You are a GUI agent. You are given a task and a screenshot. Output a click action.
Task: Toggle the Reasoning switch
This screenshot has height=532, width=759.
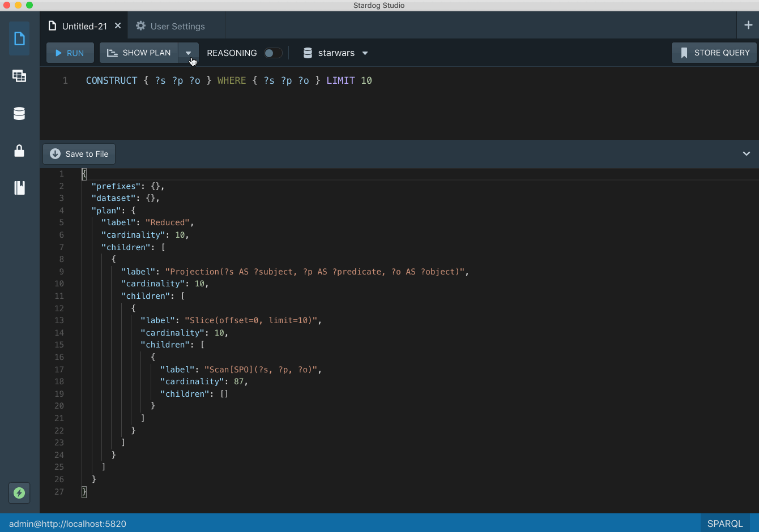pos(273,53)
